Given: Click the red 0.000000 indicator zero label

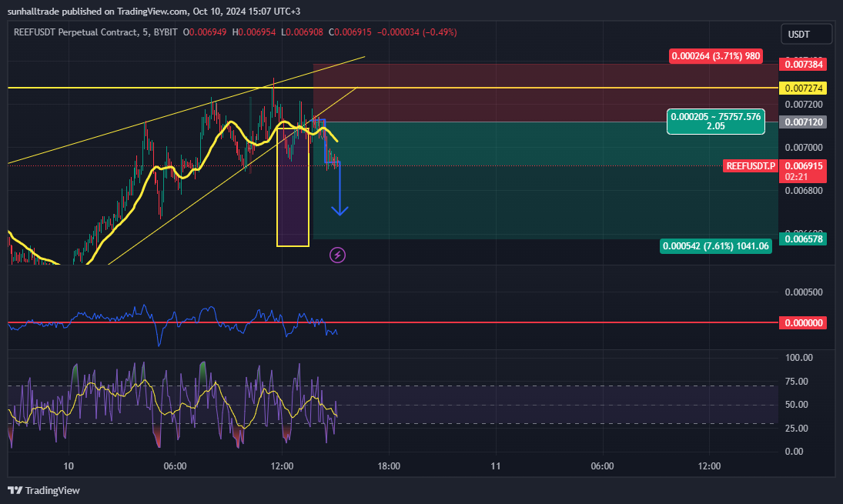Looking at the screenshot, I should (803, 323).
